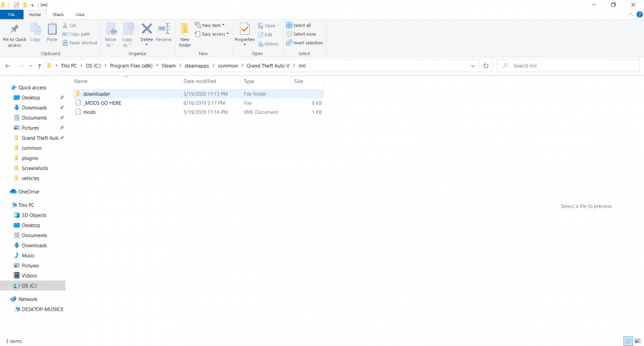
Task: Open the vehicles folder in sidebar
Action: coord(30,178)
